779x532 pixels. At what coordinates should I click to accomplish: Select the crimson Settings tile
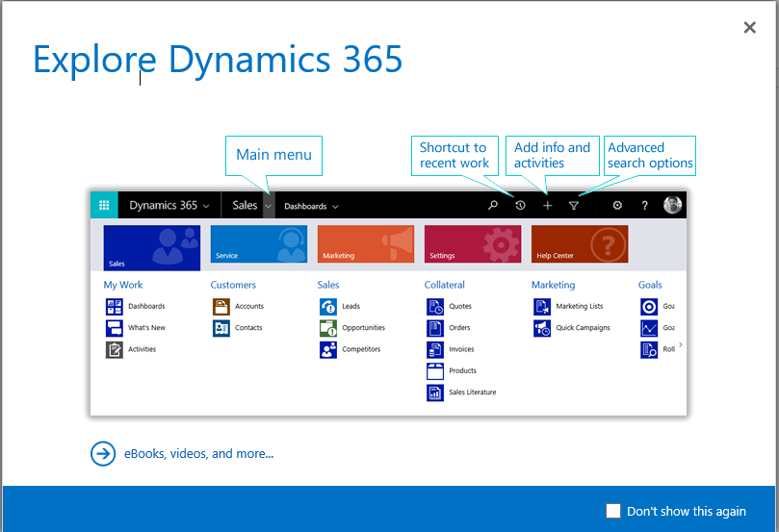(473, 243)
